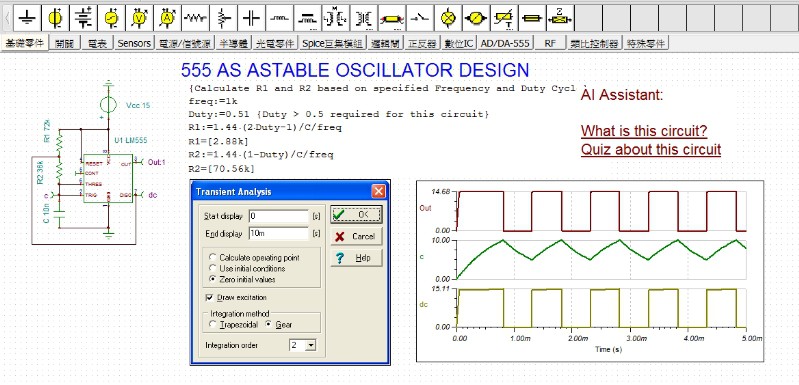Select the Thermistor component icon
Screen dimensions: 799x385
503,18
